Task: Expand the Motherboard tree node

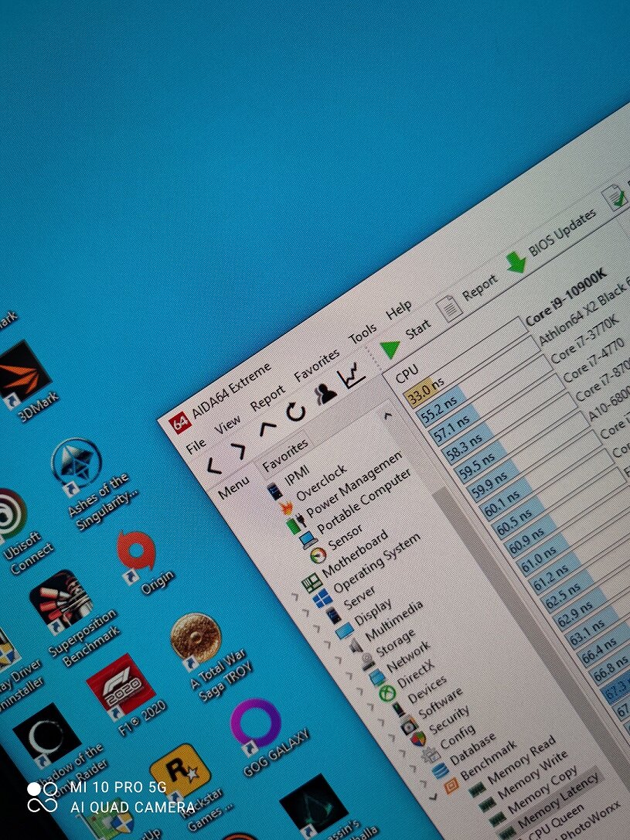Action: pos(294,595)
